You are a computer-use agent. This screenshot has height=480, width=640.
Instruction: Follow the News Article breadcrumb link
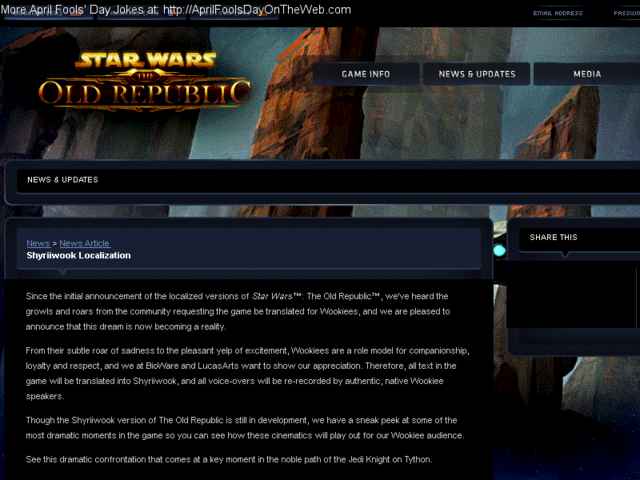click(84, 243)
